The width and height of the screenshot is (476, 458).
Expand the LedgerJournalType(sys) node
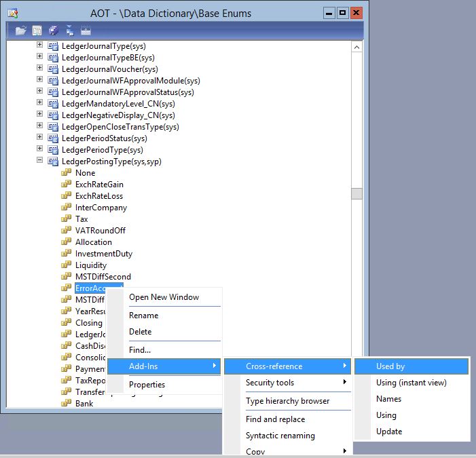39,45
